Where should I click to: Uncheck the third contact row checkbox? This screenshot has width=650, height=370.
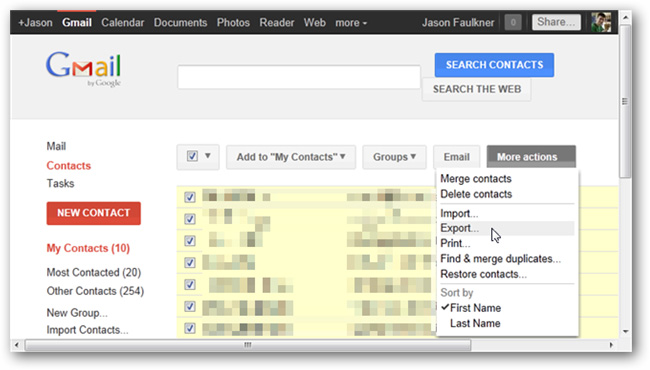click(190, 241)
